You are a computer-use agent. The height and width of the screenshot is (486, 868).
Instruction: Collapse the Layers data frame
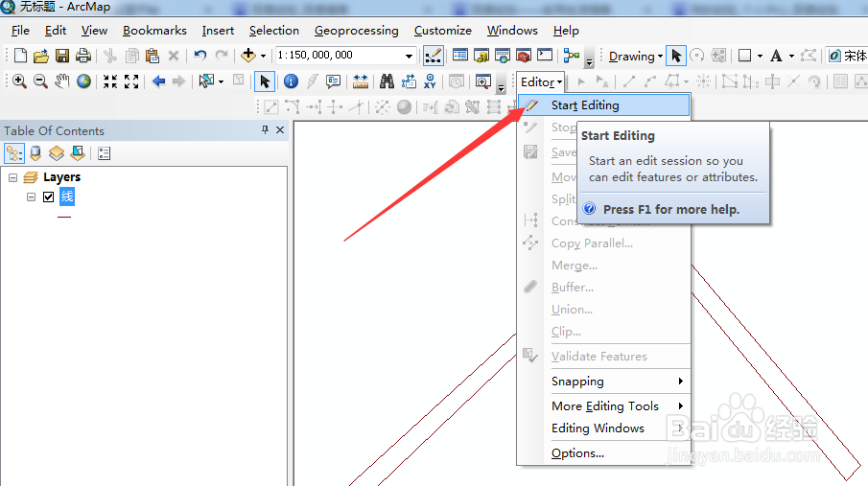pyautogui.click(x=12, y=177)
